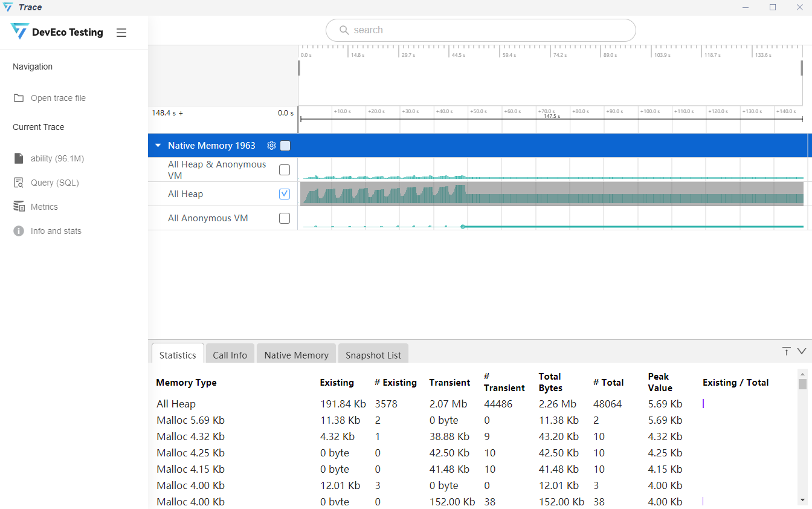Switch to the Statistics tab

point(178,355)
